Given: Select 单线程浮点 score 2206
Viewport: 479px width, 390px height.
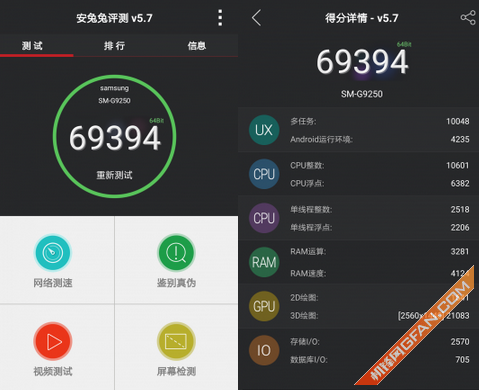Looking at the screenshot, I should click(x=460, y=227).
